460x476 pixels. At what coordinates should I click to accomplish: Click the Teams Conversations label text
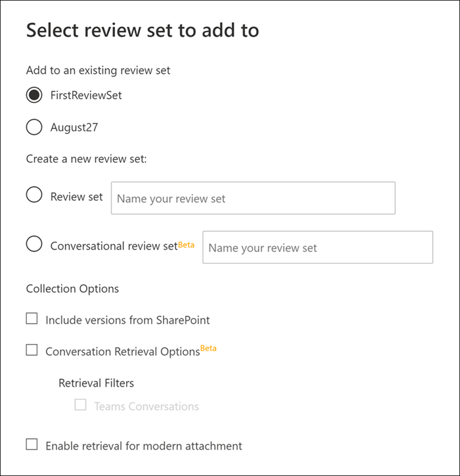(147, 406)
